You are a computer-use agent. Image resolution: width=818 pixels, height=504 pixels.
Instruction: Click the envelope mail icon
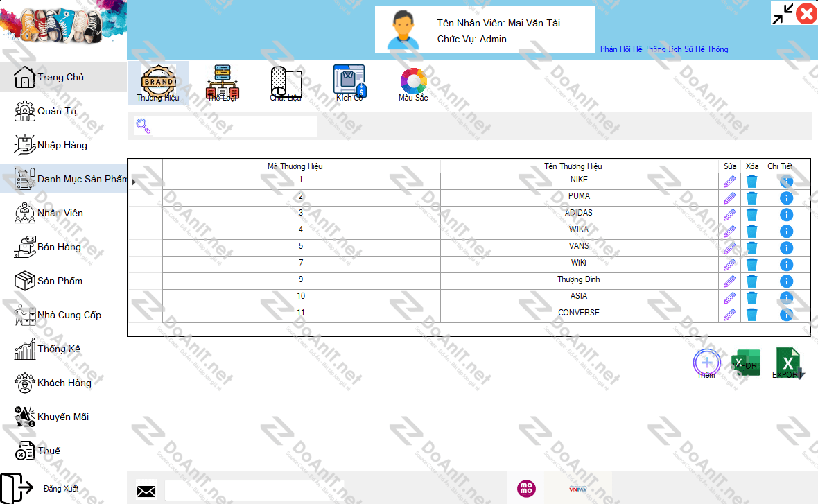(x=146, y=491)
